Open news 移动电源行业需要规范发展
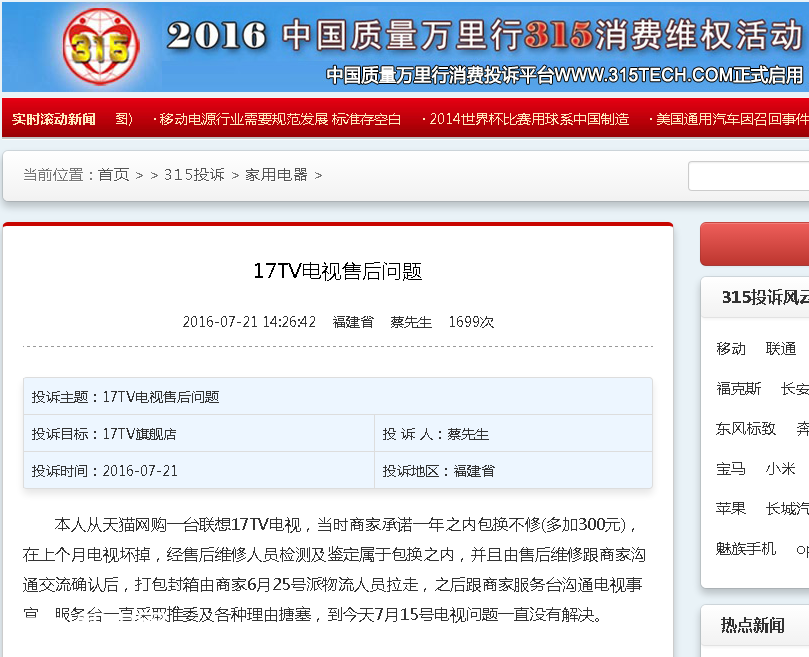Image resolution: width=809 pixels, height=657 pixels. coord(280,119)
